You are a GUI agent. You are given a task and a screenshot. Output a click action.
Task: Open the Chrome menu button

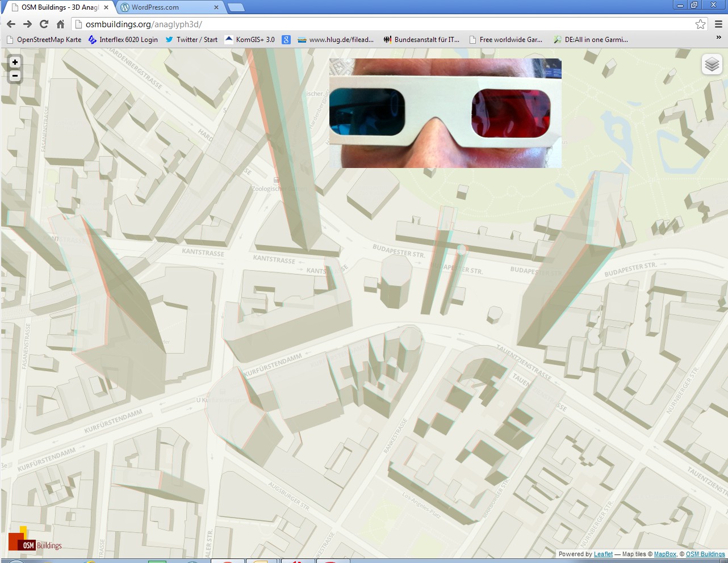coord(718,24)
